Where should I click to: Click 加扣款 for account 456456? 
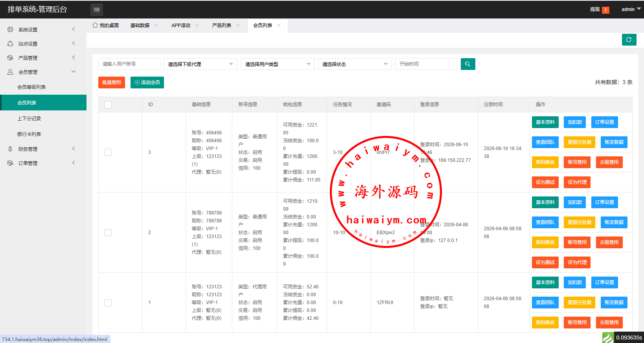[x=575, y=122]
